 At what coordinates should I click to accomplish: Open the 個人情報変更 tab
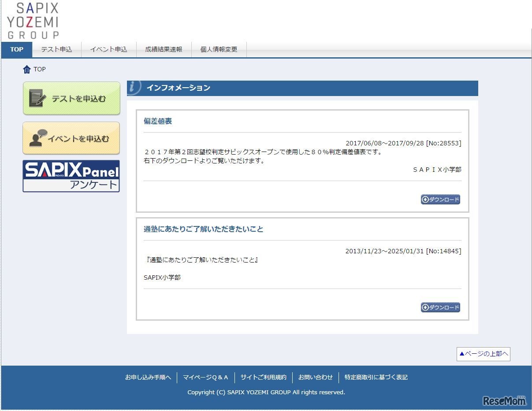[219, 49]
